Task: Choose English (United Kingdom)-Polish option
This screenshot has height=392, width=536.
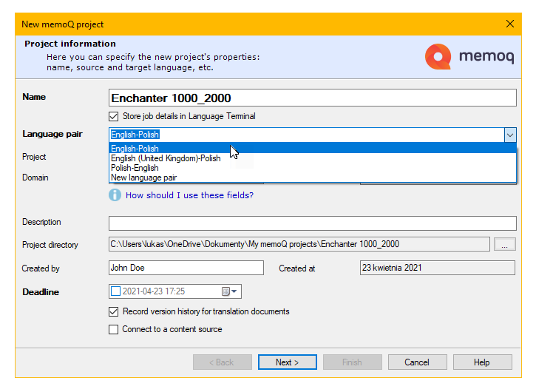Action: point(313,158)
